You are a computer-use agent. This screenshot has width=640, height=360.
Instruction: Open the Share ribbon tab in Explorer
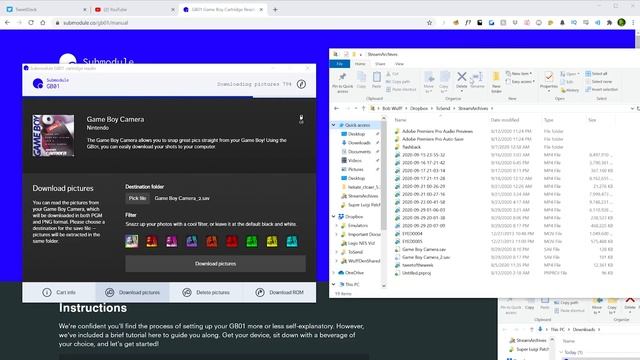pos(380,64)
